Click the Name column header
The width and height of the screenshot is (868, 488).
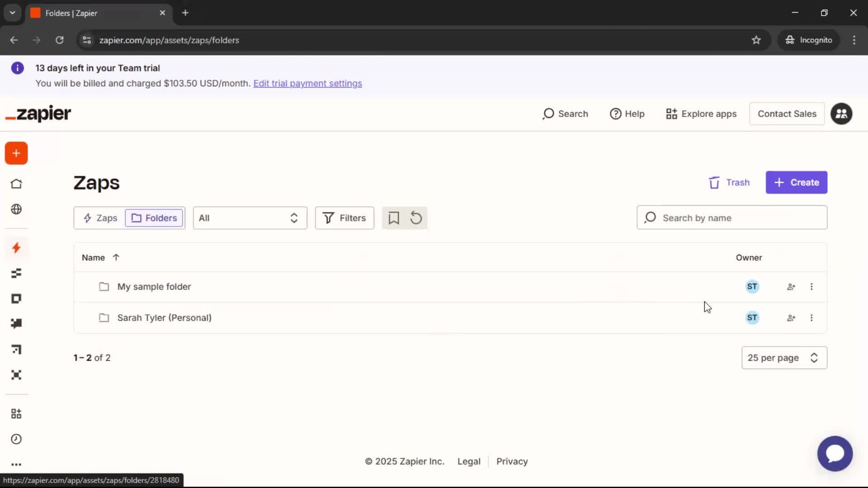93,258
